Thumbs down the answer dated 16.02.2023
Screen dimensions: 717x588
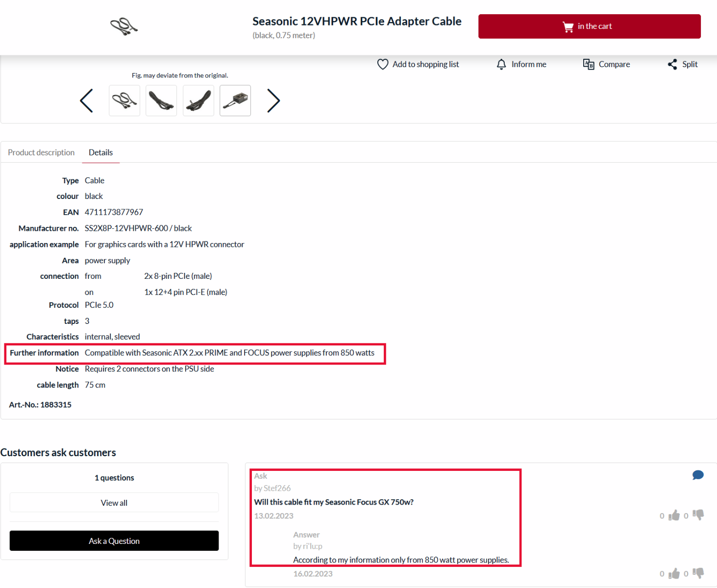(698, 573)
